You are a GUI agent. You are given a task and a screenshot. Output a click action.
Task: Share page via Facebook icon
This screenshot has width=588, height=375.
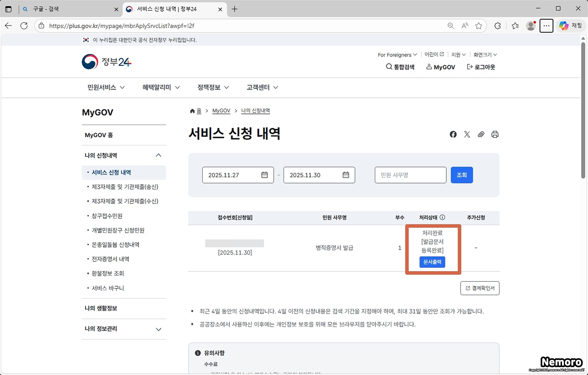(453, 134)
